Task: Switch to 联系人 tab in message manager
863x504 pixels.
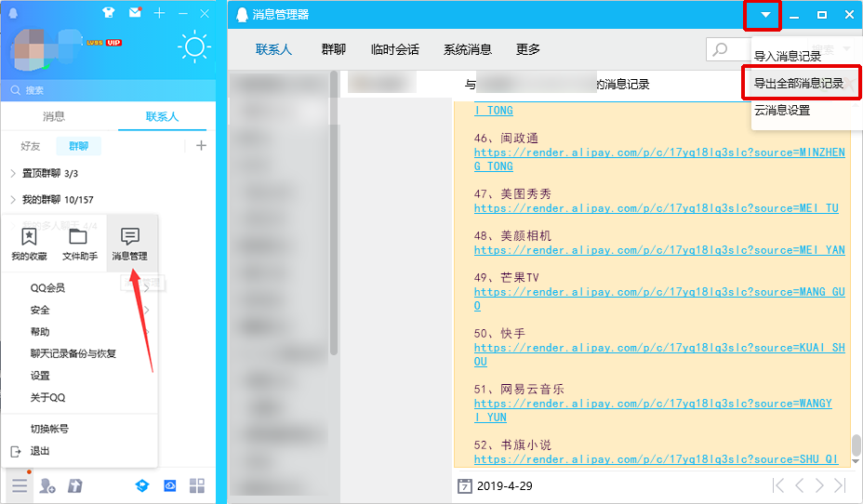Action: point(273,49)
